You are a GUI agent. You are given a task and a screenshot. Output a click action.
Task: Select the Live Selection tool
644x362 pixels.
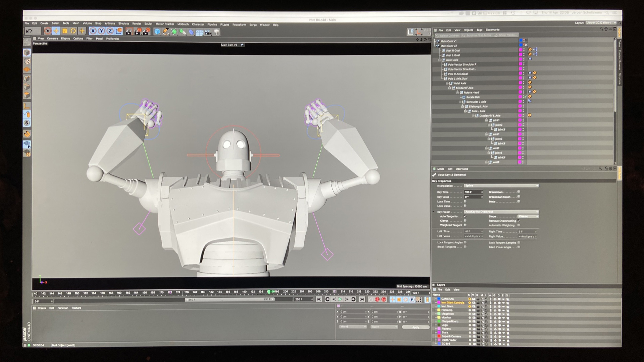tap(48, 31)
